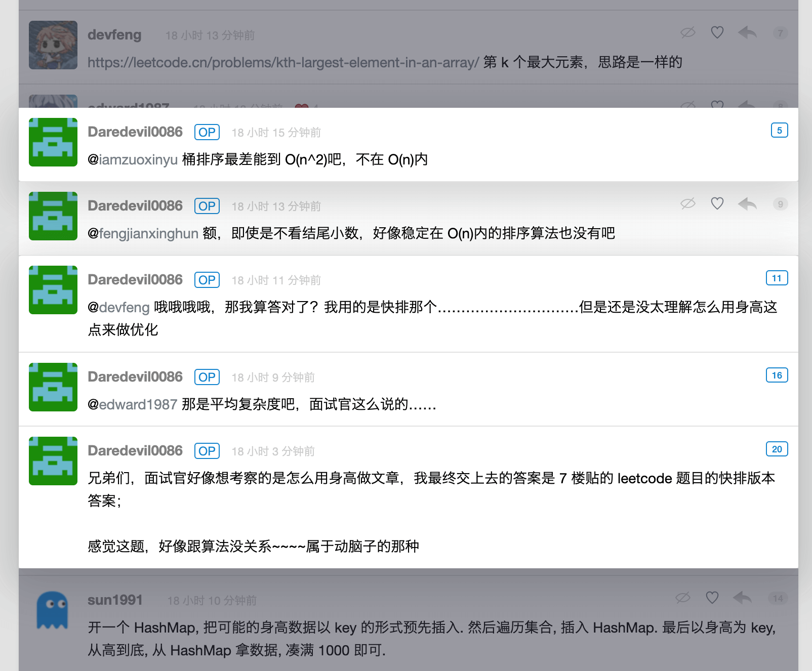Hide devfeng's comment using the ignore icon

point(686,32)
